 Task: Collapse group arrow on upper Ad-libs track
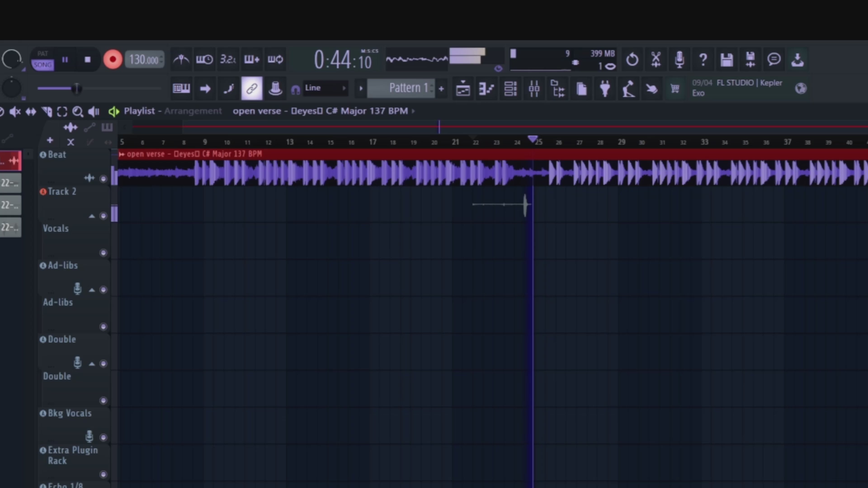92,290
